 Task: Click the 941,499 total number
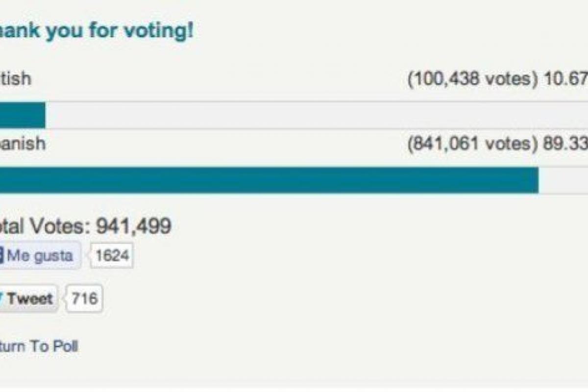[x=133, y=226]
